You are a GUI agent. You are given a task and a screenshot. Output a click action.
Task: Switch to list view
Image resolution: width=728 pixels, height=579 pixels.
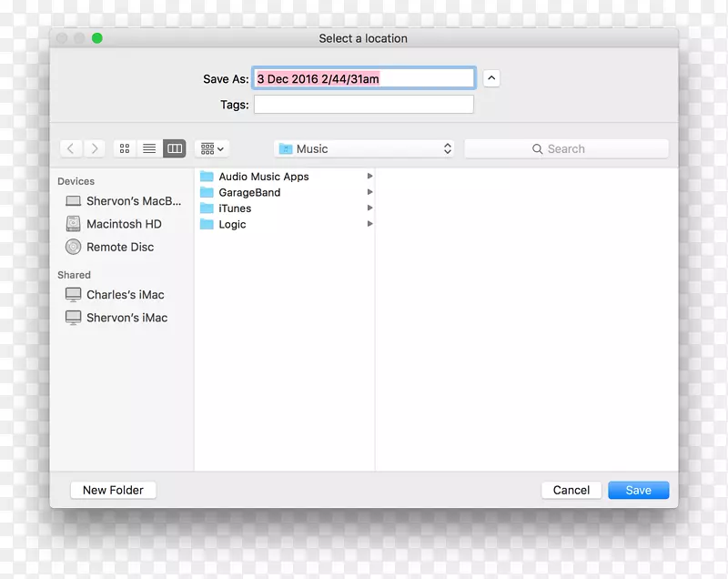(x=149, y=148)
